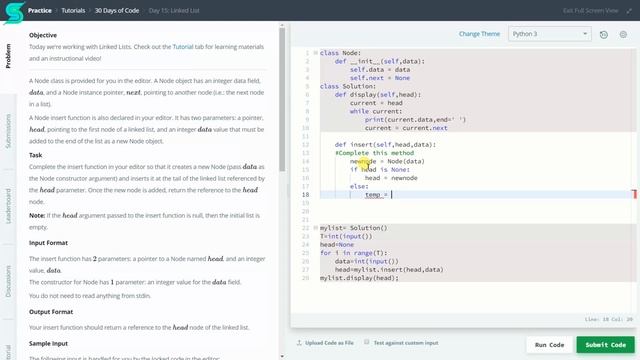Screen dimensions: 640x360
Task: Enable Test against custom input checkbox
Action: coord(367,342)
